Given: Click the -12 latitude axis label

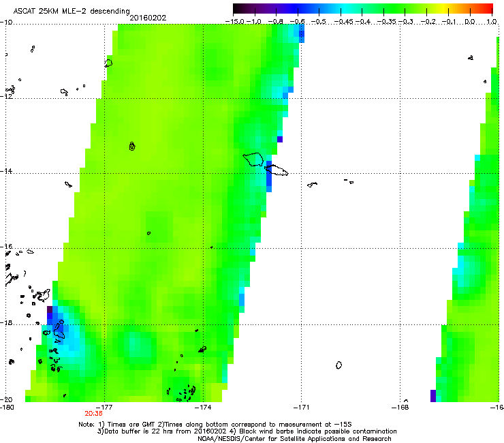Looking at the screenshot, I should pyautogui.click(x=6, y=96).
